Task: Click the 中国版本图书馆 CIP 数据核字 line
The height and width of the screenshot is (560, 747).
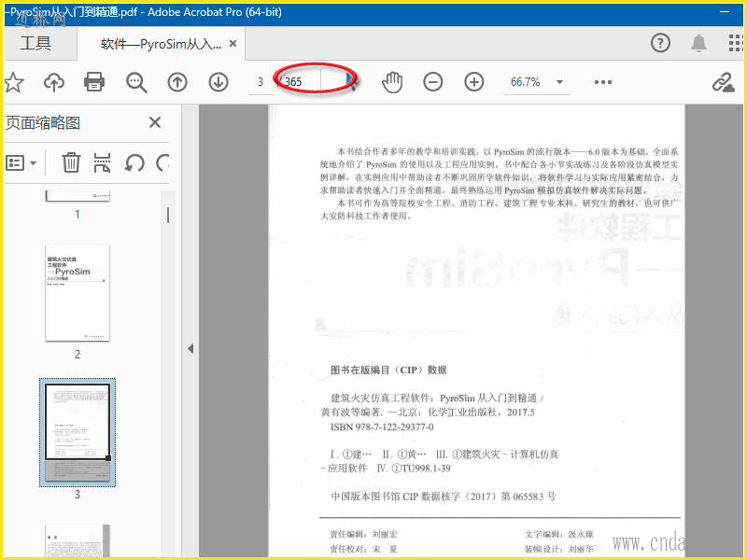Action: point(443,497)
